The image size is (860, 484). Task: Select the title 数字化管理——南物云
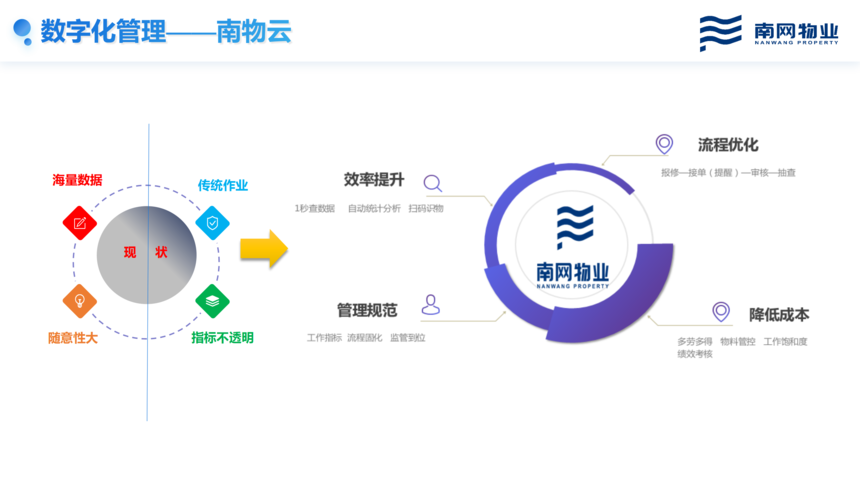[166, 31]
